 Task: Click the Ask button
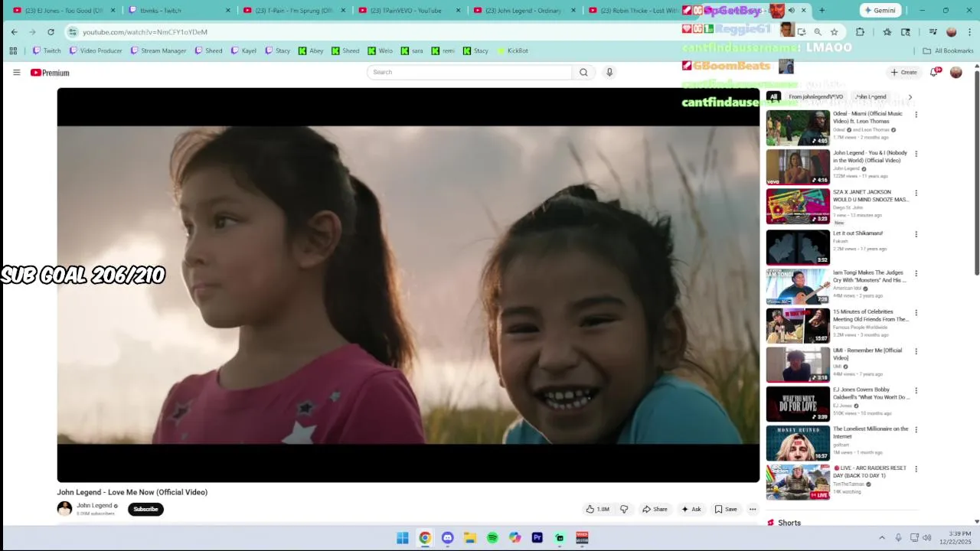click(x=691, y=509)
